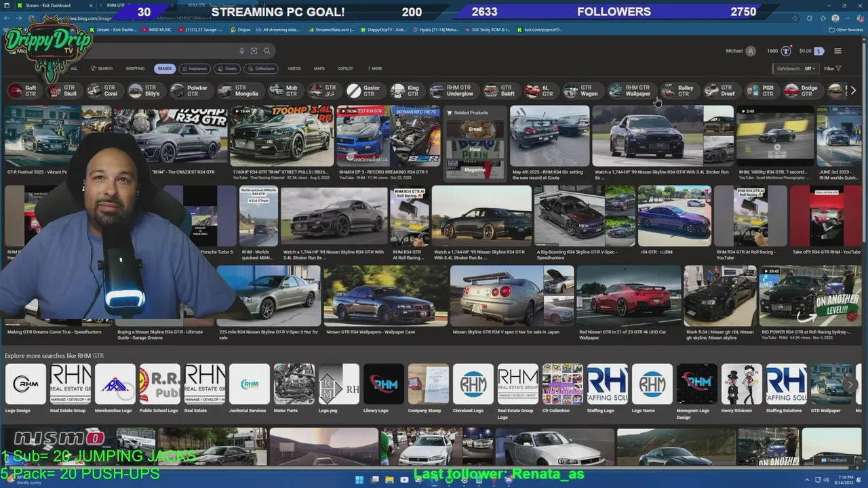Click the Inspiration pill button
Viewport: 868px width, 488px height.
point(195,68)
